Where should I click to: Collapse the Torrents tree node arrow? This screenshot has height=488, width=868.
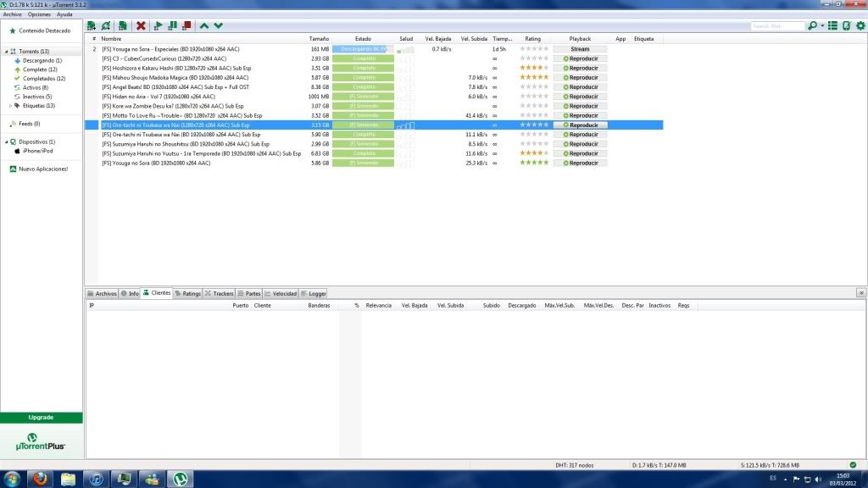point(7,52)
